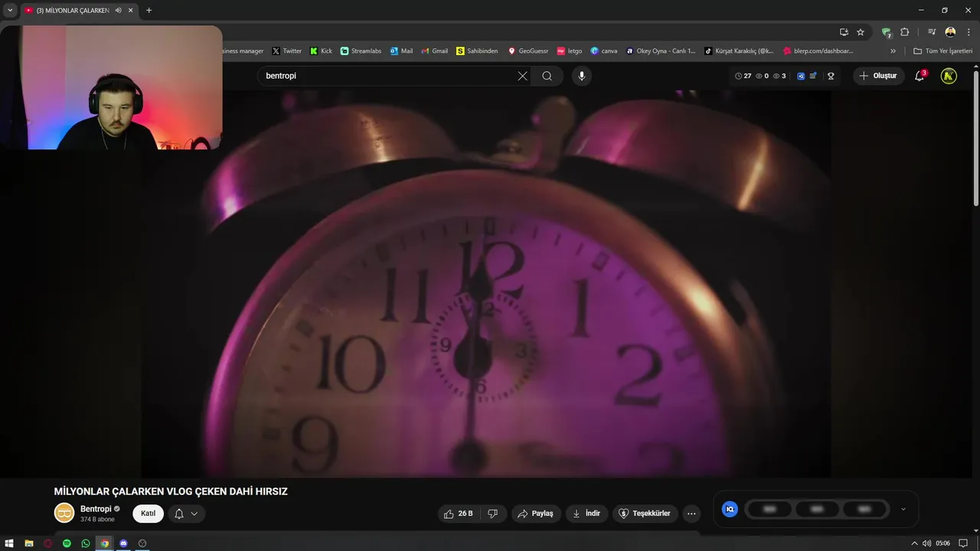This screenshot has width=980, height=551.
Task: Open the Chrome profile avatar
Action: 950,32
